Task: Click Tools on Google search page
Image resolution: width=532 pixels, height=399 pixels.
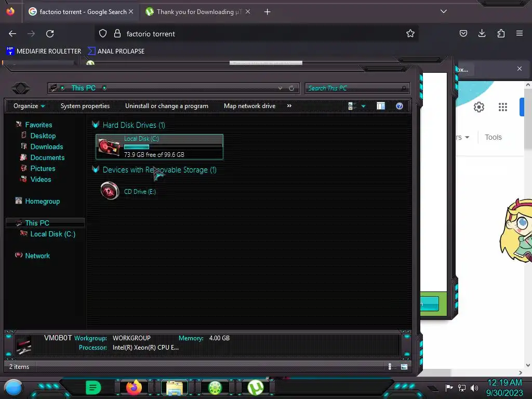Action: tap(493, 137)
